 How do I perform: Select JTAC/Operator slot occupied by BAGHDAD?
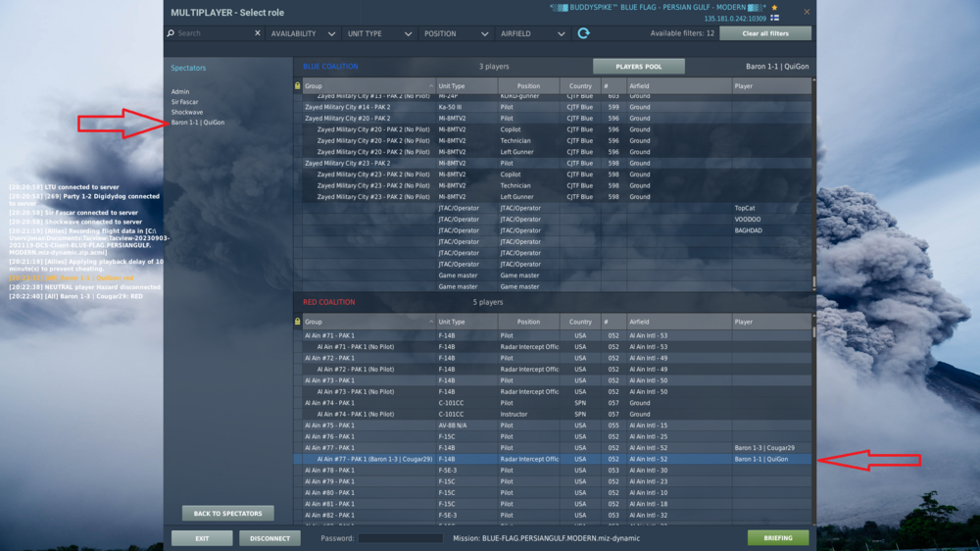pyautogui.click(x=553, y=230)
